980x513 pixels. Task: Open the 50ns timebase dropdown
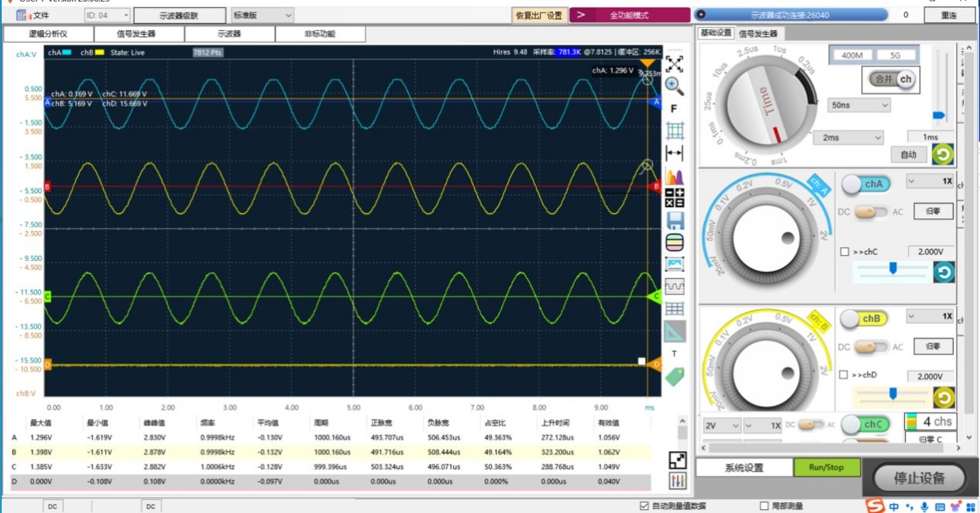pyautogui.click(x=859, y=105)
